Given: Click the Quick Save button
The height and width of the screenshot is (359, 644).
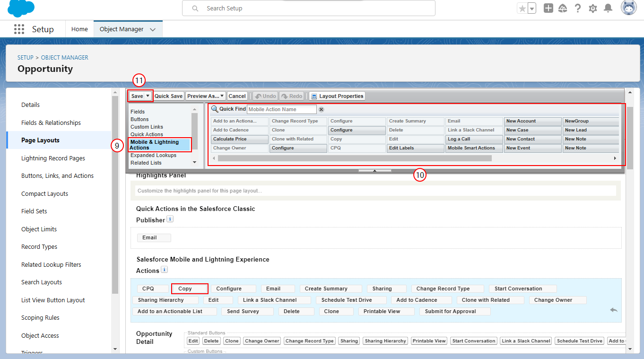Looking at the screenshot, I should 168,96.
